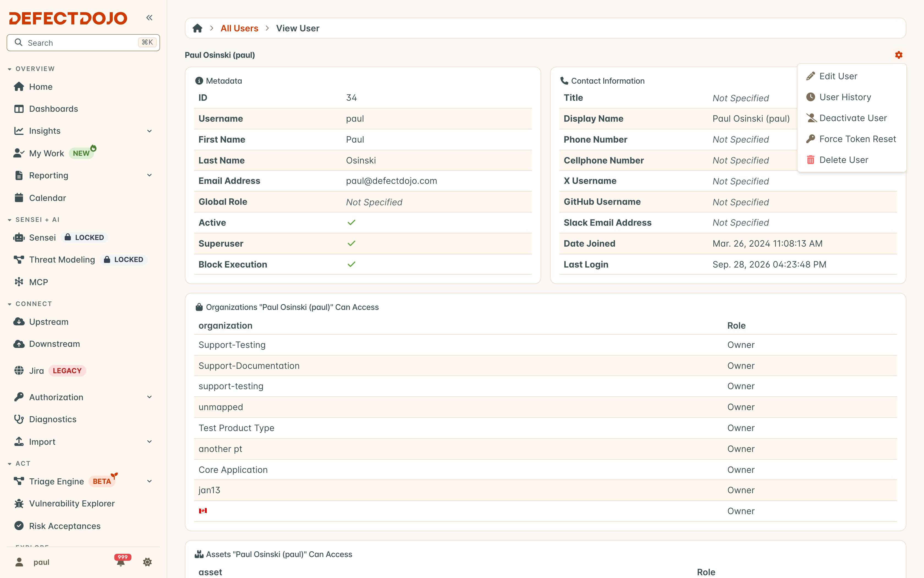This screenshot has width=924, height=578.
Task: Focus the sidebar Search field
Action: click(x=83, y=43)
